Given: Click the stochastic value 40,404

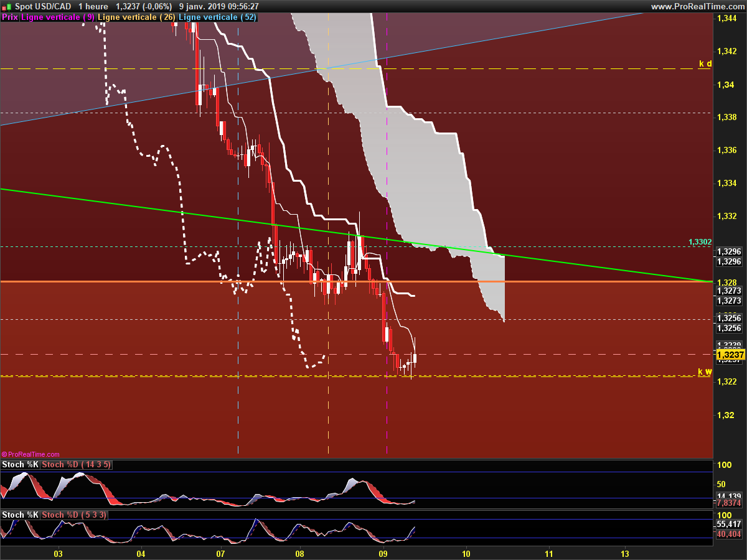Looking at the screenshot, I should [x=730, y=534].
